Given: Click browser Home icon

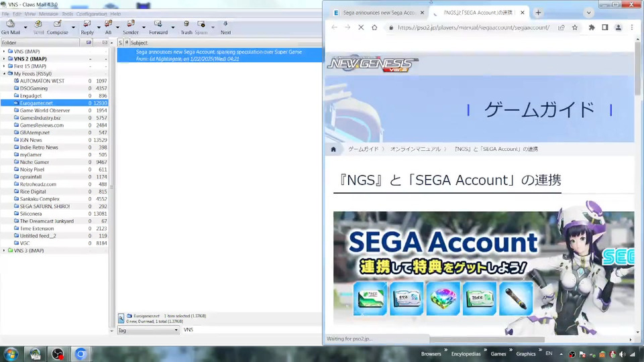Looking at the screenshot, I should [x=374, y=27].
